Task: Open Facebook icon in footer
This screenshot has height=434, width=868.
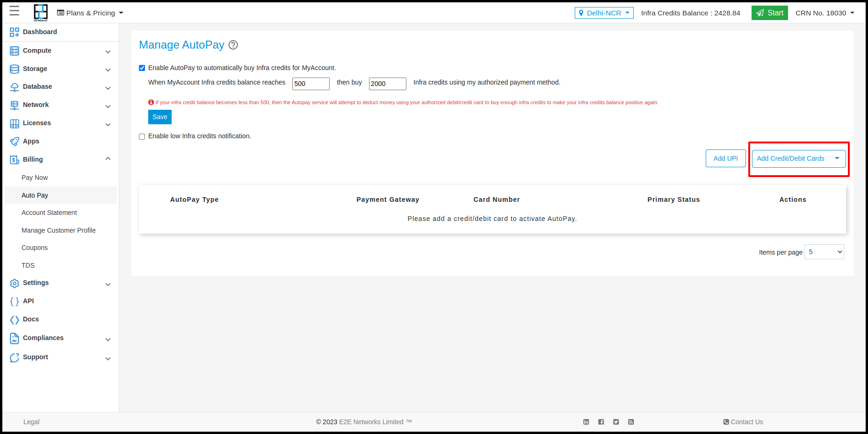Action: pos(601,422)
